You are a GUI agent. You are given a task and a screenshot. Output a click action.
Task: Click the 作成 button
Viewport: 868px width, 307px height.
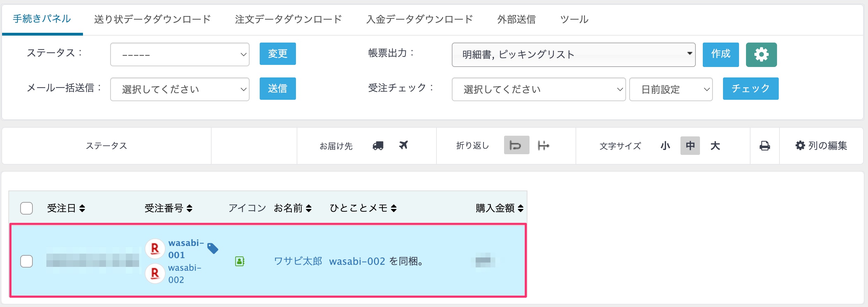(721, 54)
